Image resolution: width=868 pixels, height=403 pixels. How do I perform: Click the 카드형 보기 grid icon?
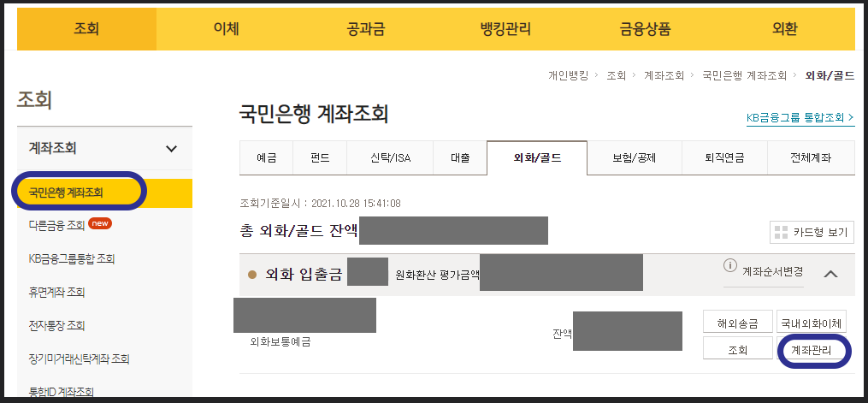(x=781, y=233)
